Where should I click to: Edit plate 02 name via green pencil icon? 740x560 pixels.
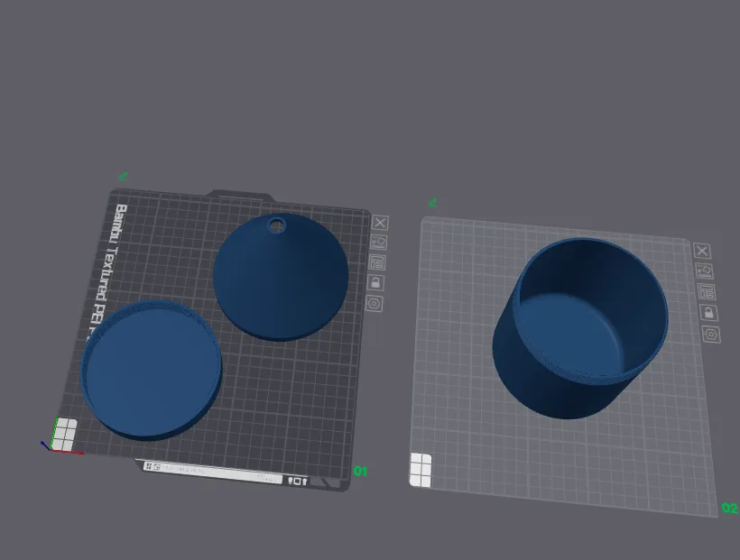click(x=432, y=202)
